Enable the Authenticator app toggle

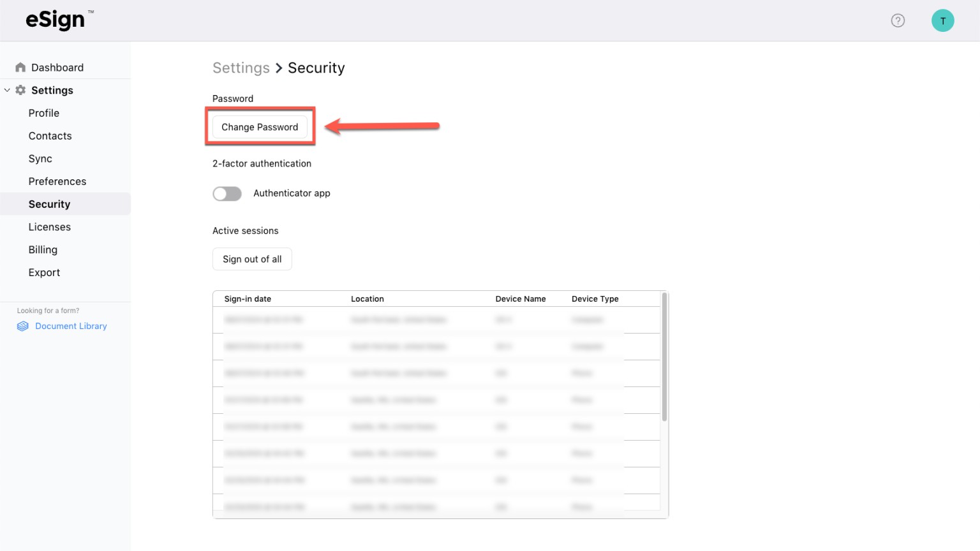(227, 193)
